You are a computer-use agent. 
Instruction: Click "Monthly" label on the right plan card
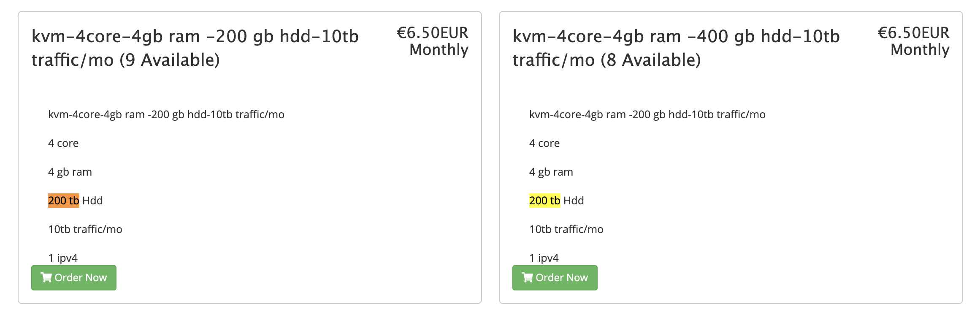pos(920,50)
